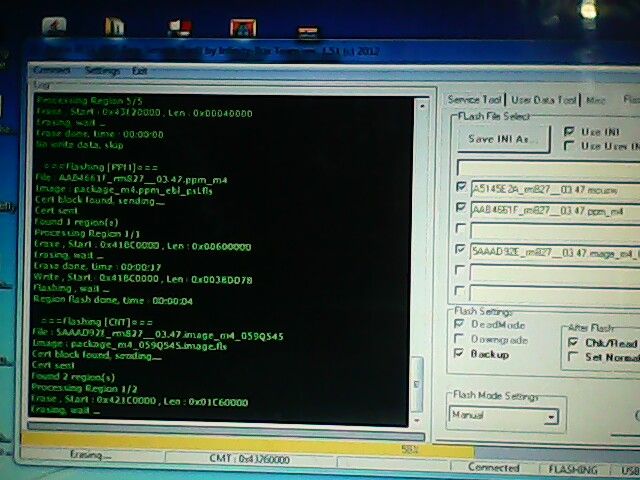This screenshot has height=480, width=640.
Task: Toggle the image_m4 flash file checkbox
Action: click(460, 250)
